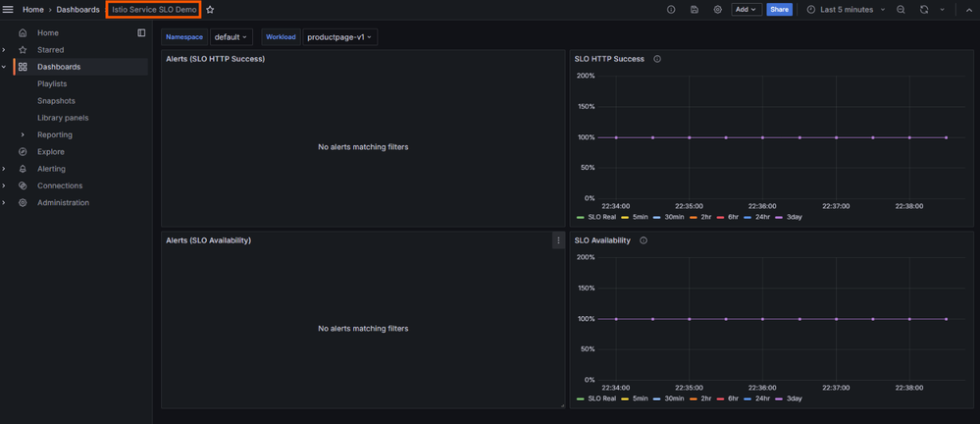Screen dimensions: 980x424
Task: Open Explore in the sidebar
Action: [51, 151]
